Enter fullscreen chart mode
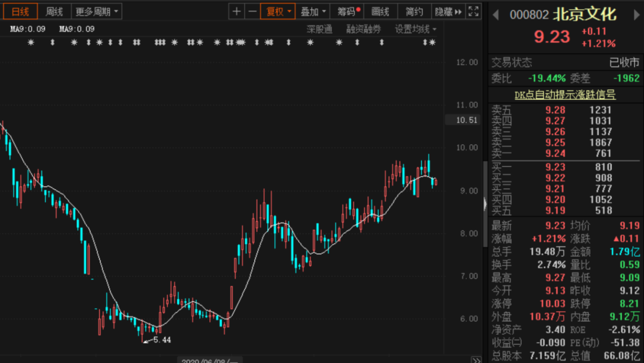 pyautogui.click(x=473, y=11)
